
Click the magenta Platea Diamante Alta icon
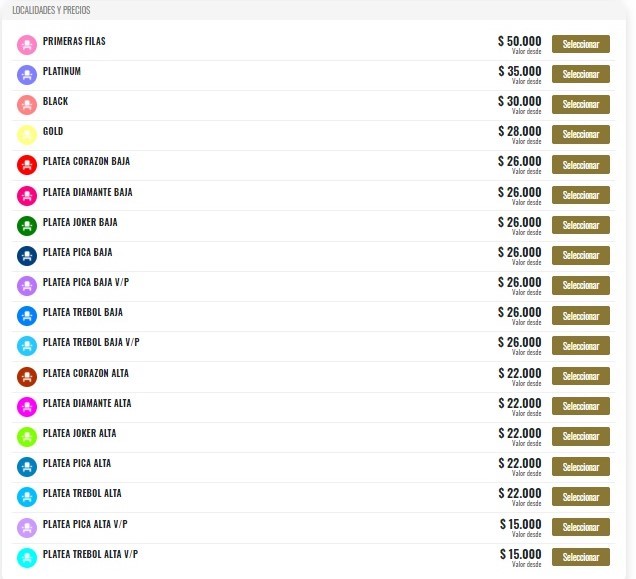click(27, 407)
